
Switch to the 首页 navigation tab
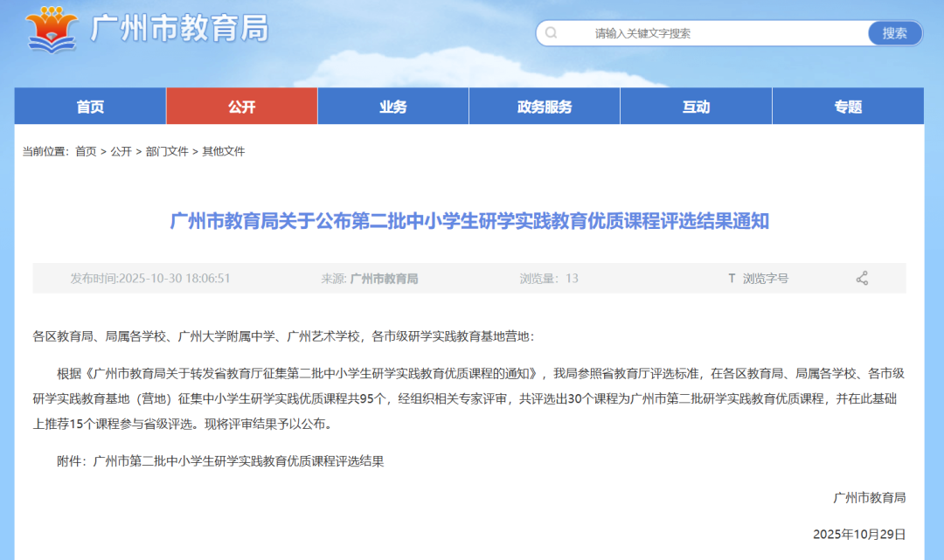pos(90,106)
